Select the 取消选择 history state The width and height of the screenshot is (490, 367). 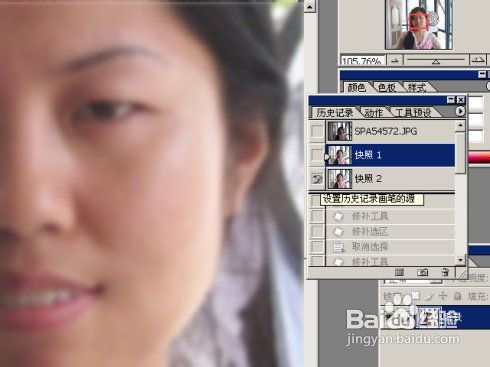(x=390, y=247)
